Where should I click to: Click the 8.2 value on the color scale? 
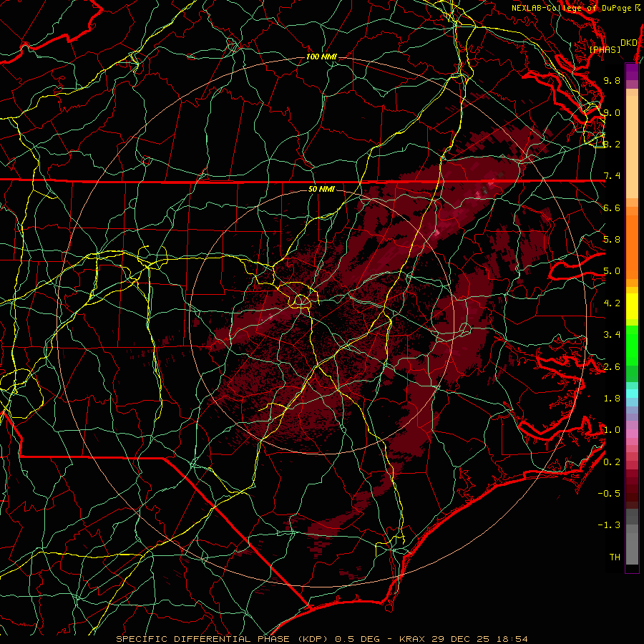point(612,144)
